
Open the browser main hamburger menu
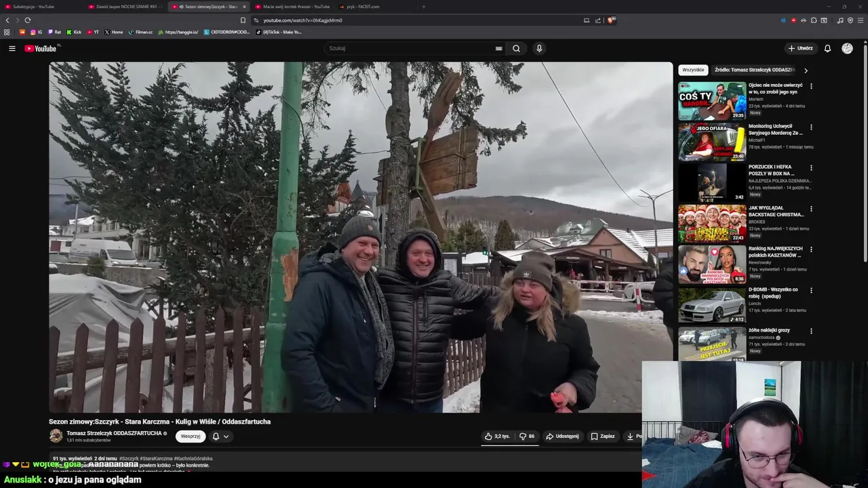pyautogui.click(x=861, y=20)
